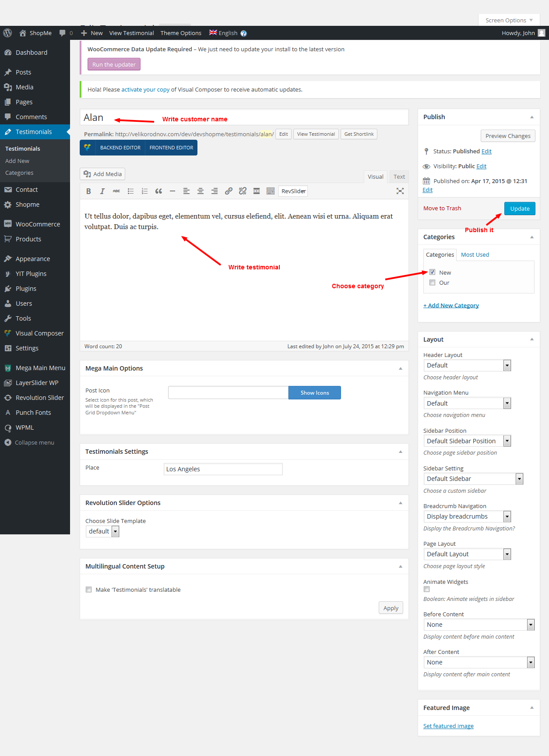Click the insert link icon

[229, 191]
